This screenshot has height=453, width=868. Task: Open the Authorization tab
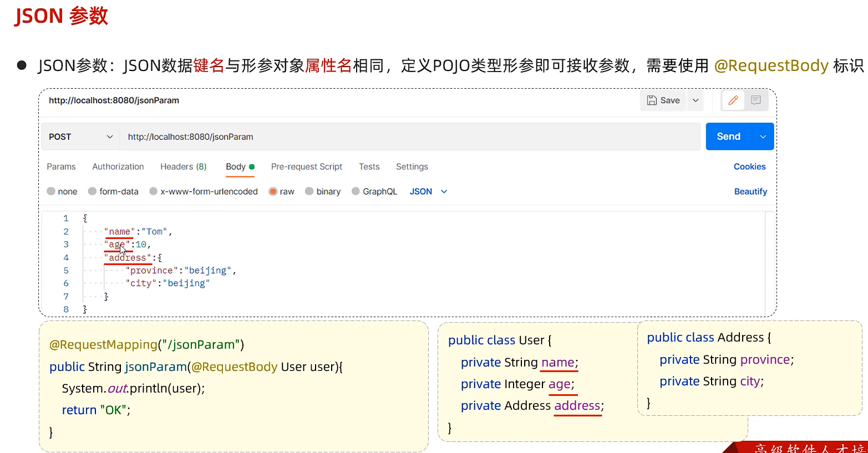click(118, 167)
